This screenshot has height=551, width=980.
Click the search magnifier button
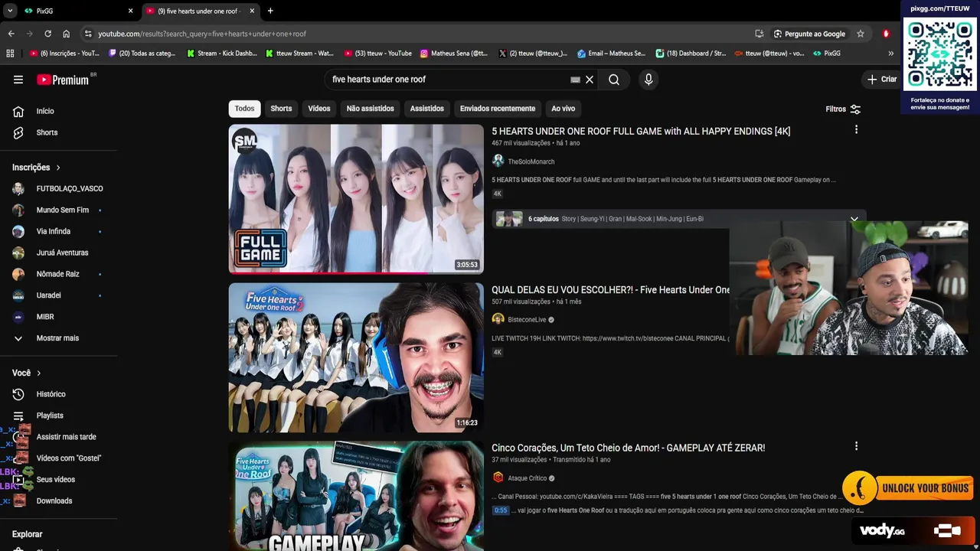coord(614,80)
